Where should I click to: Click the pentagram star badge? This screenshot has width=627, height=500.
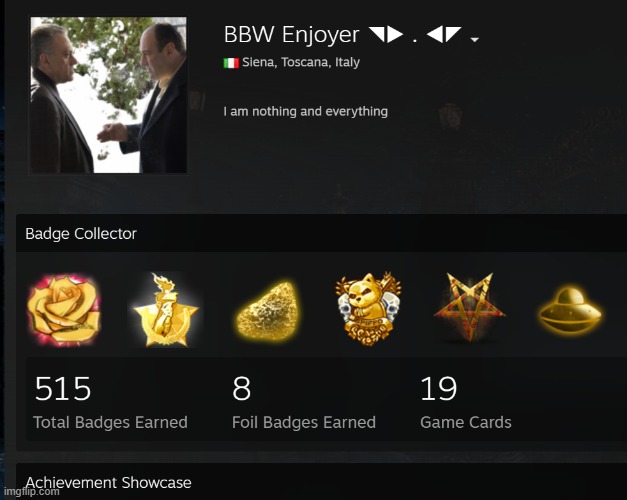(469, 307)
